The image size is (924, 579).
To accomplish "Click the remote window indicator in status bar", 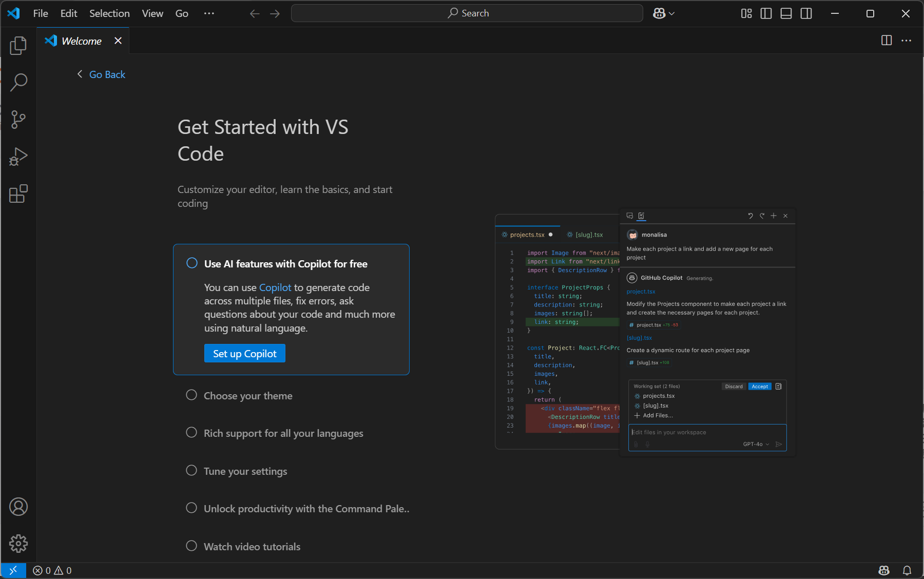I will (13, 570).
